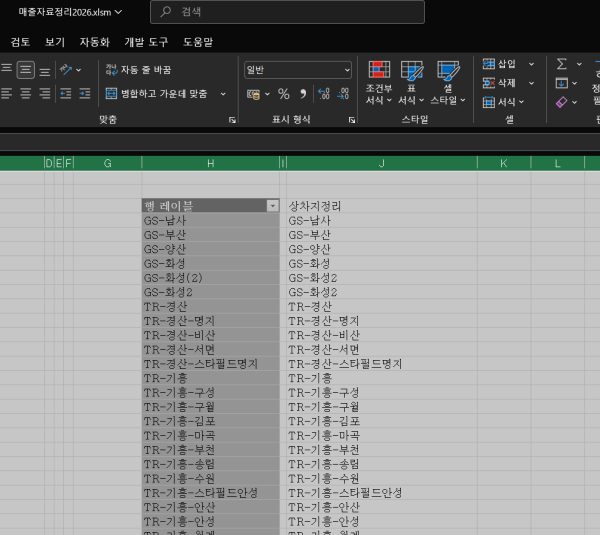Image resolution: width=600 pixels, height=535 pixels.
Task: Open 보기 ribbon tab
Action: click(x=55, y=42)
